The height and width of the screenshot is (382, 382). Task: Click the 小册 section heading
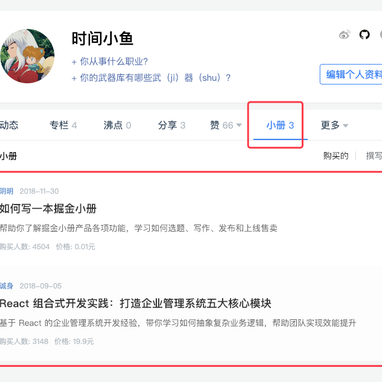pos(9,156)
